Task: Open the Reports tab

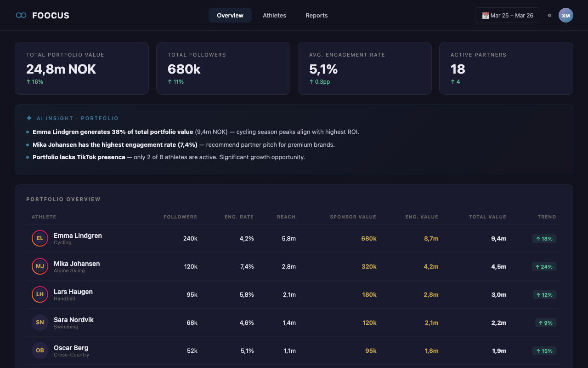Action: click(x=317, y=15)
